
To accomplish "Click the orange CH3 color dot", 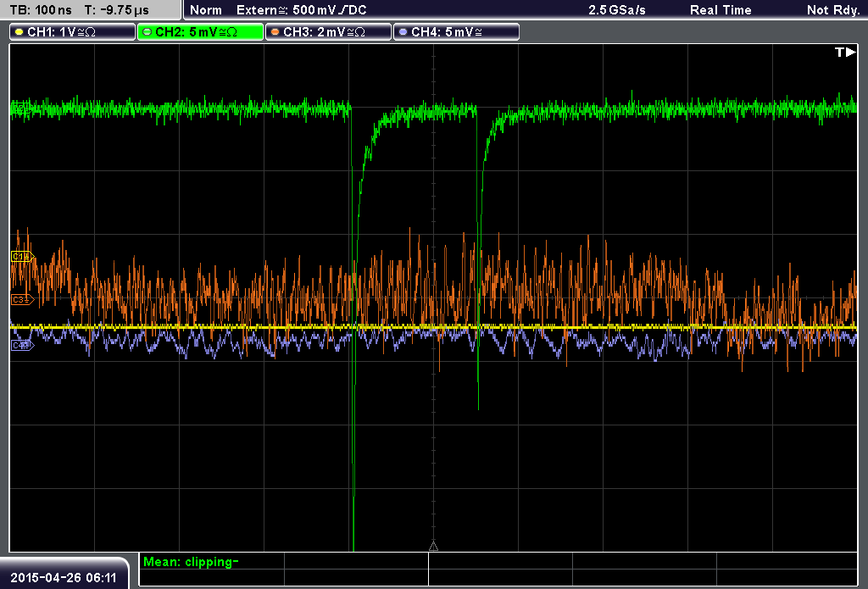I will tap(275, 32).
